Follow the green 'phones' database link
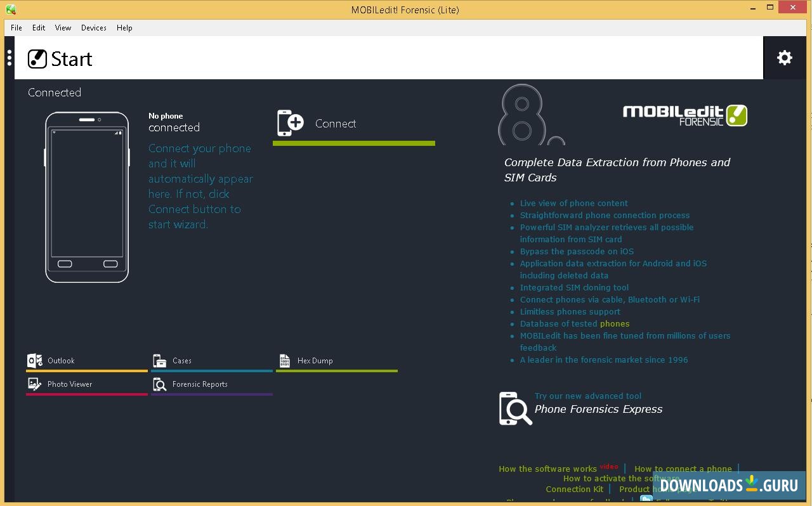812x506 pixels. (615, 323)
